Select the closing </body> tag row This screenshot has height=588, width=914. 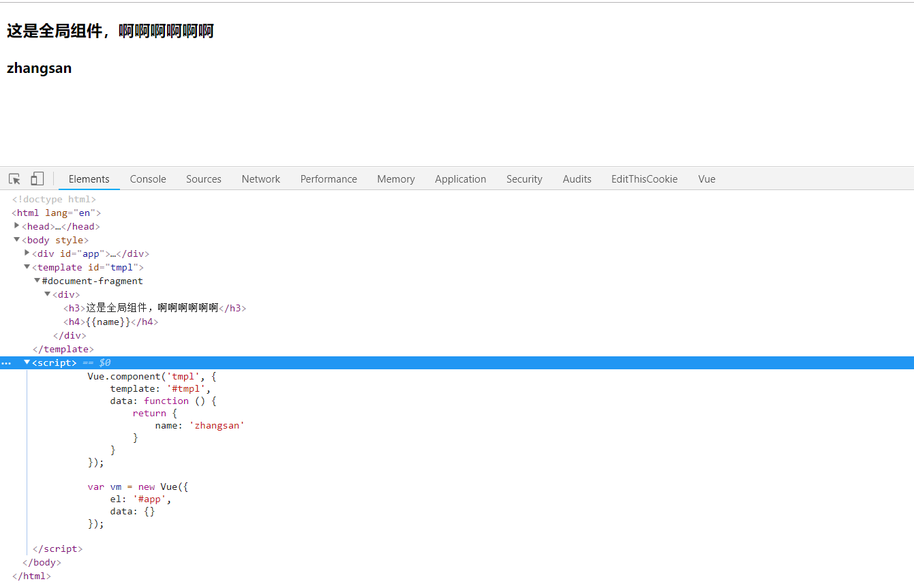coord(42,562)
